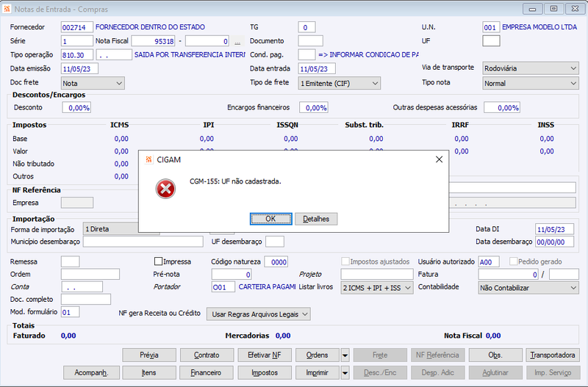Click the Prévia button
This screenshot has height=387, width=588.
[149, 355]
